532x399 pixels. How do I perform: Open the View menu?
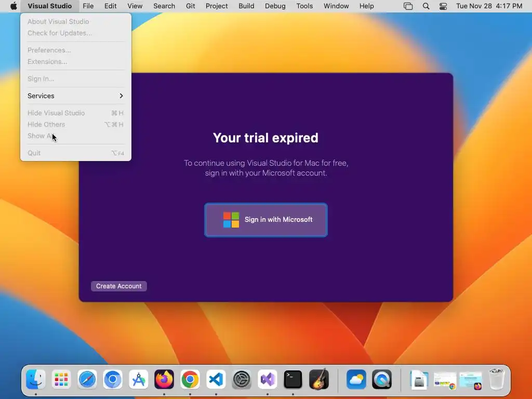[x=135, y=6]
